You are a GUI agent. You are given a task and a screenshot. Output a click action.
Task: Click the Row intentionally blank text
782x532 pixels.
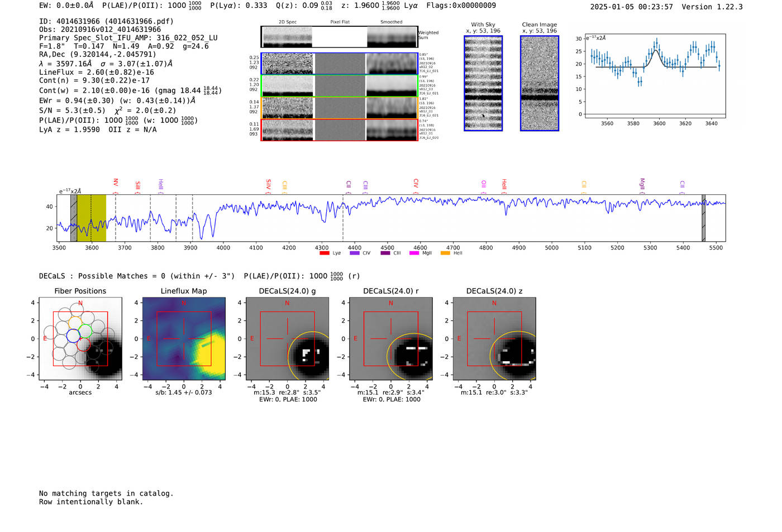point(91,502)
